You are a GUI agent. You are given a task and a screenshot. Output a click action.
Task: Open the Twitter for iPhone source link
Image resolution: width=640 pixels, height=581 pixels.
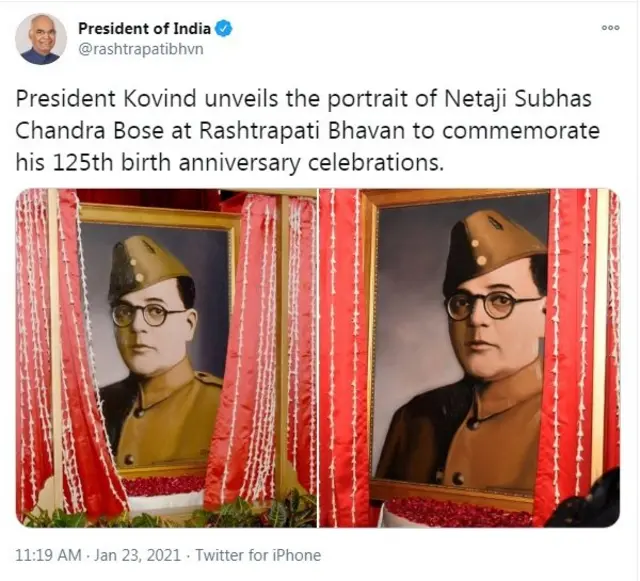(x=257, y=555)
